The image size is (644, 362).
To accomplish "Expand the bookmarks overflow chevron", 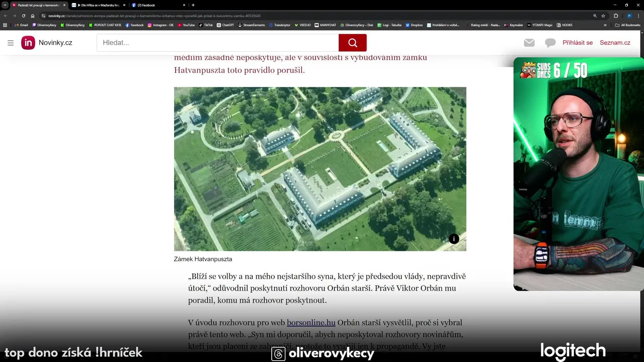I will [605, 25].
